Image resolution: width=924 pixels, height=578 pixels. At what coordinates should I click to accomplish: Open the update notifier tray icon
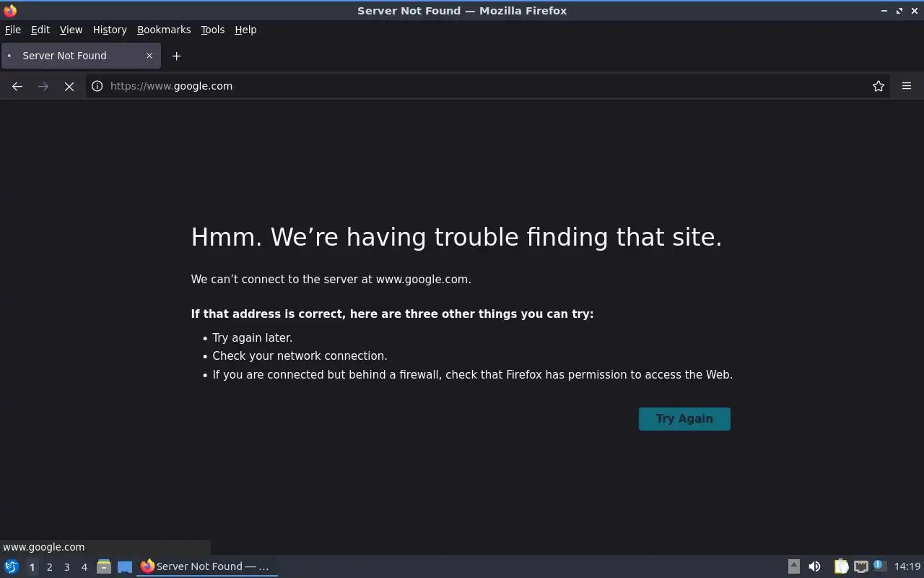tap(879, 566)
